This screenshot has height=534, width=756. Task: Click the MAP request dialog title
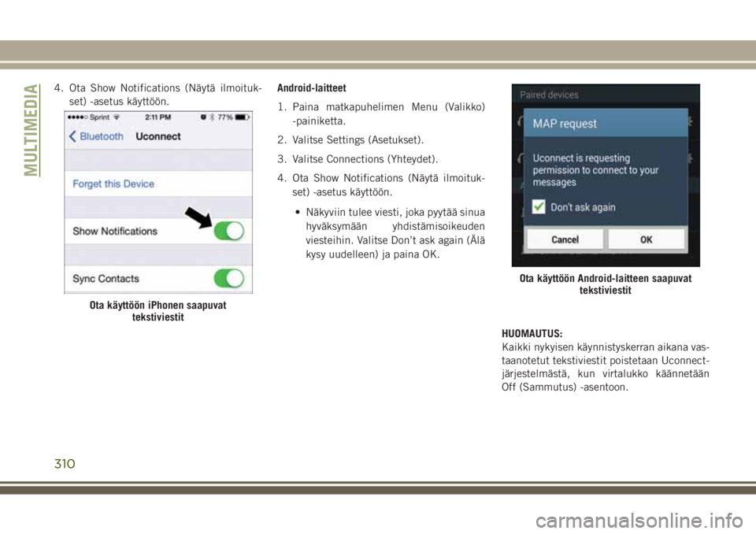[x=565, y=124]
